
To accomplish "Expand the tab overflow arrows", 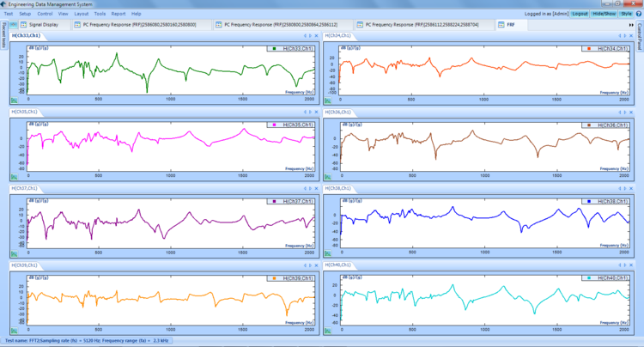I will 629,25.
